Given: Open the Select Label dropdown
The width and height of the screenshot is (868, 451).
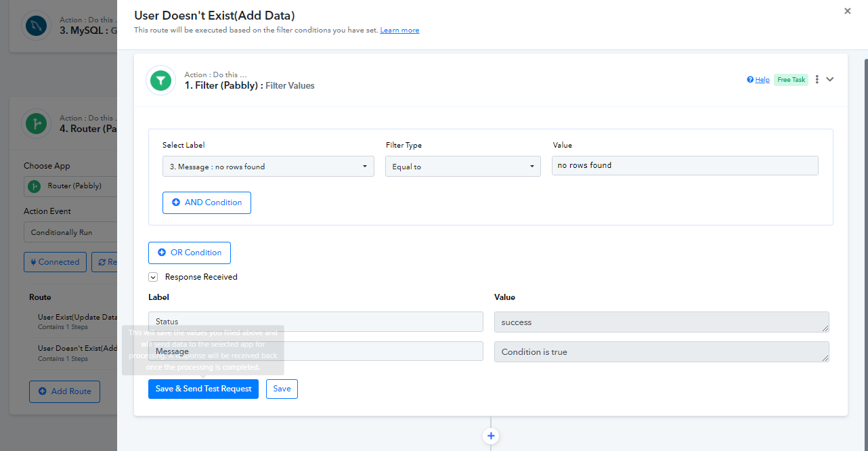Looking at the screenshot, I should [268, 167].
